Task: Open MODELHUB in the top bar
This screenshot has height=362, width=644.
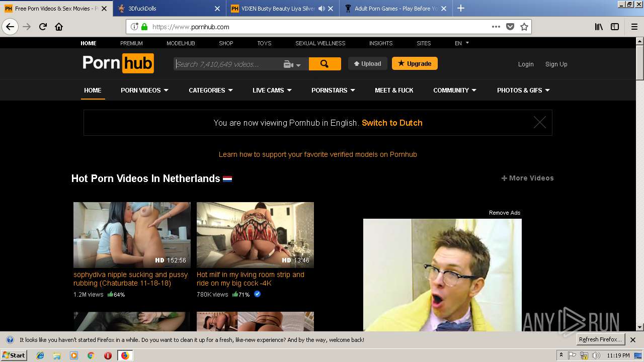Action: [x=181, y=43]
